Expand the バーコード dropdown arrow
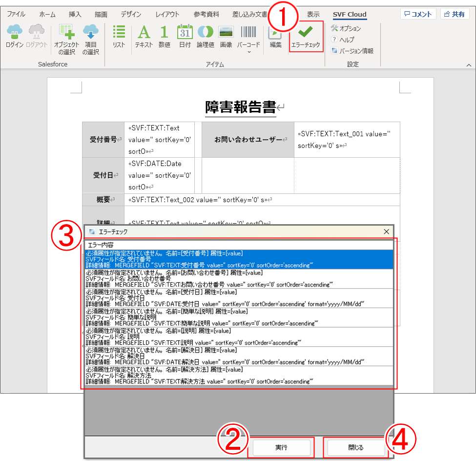Image resolution: width=476 pixels, height=461 pixels. (x=249, y=51)
